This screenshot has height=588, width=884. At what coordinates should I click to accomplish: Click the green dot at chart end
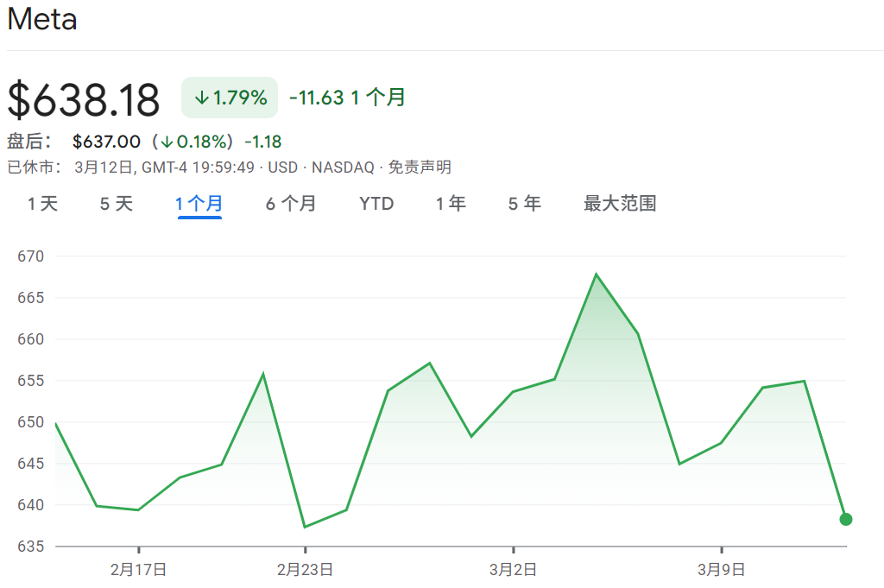[845, 521]
